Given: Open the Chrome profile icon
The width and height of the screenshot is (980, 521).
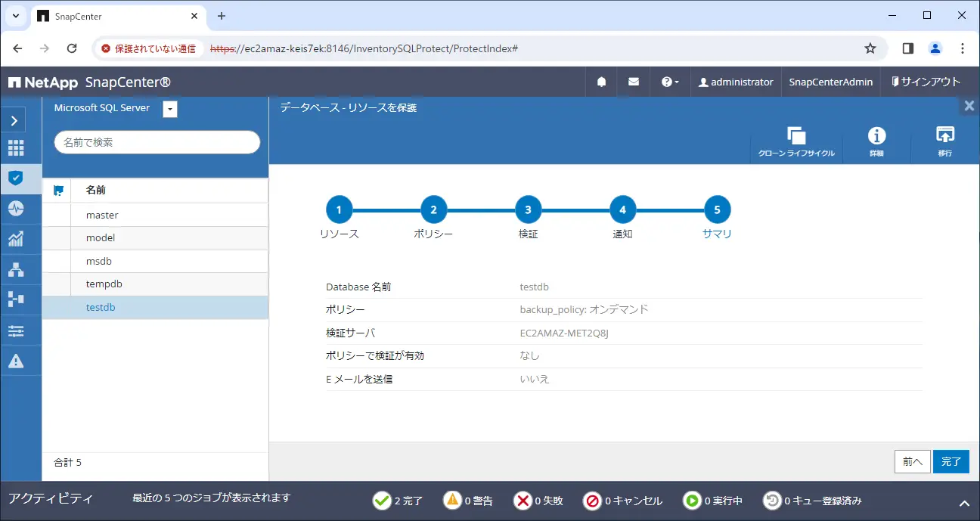Looking at the screenshot, I should [x=935, y=48].
